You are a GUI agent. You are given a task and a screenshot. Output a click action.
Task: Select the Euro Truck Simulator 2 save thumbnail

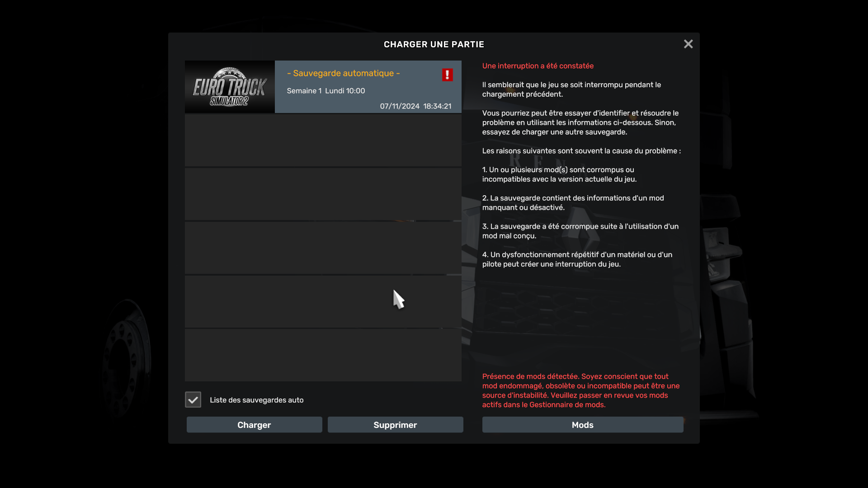click(230, 87)
